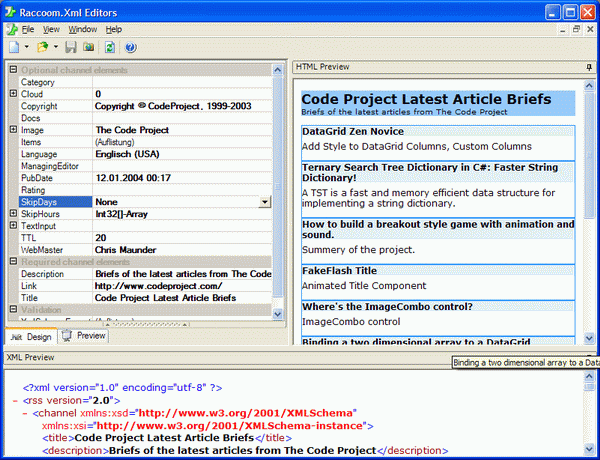This screenshot has height=460, width=600.
Task: Click the HTML Preview scroll down arrow
Action: tap(589, 338)
